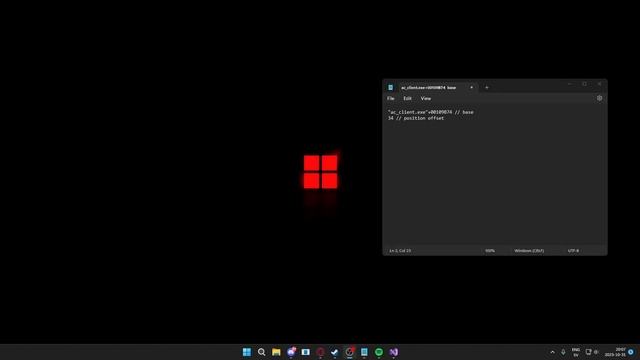Open the Windows Start menu

click(247, 352)
